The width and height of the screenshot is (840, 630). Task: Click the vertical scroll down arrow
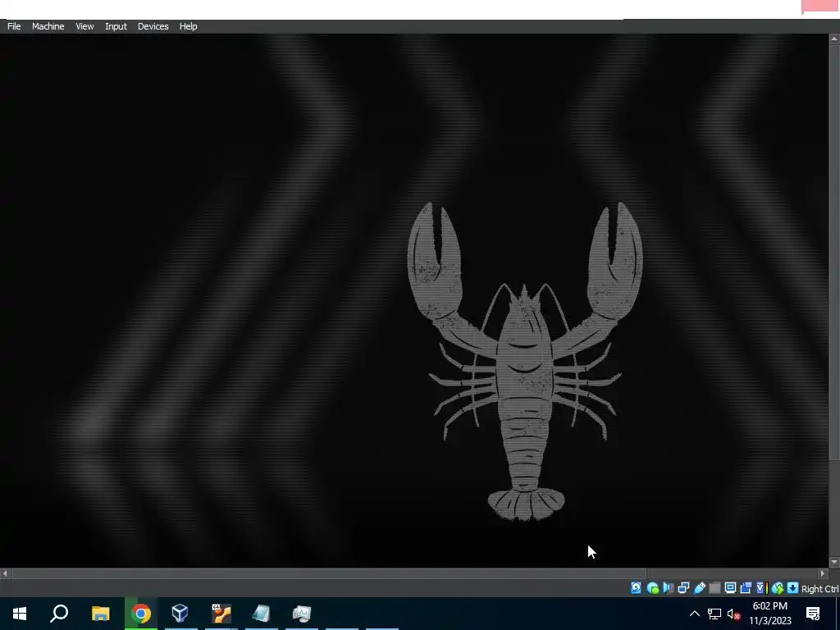click(834, 562)
